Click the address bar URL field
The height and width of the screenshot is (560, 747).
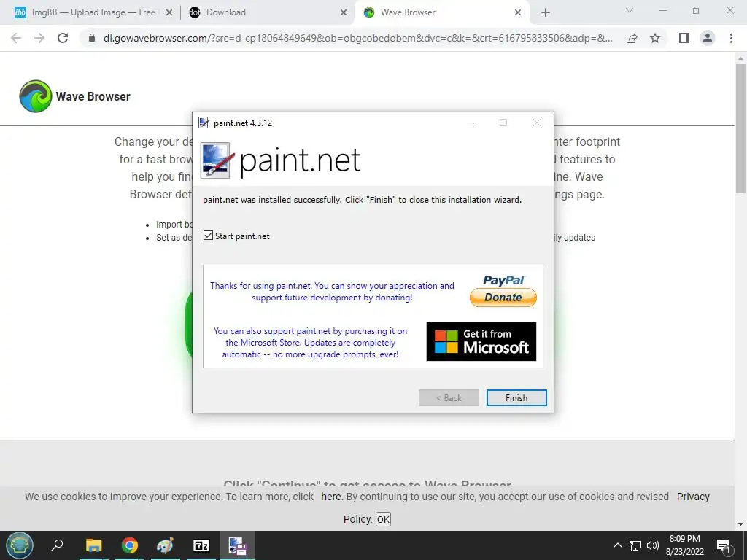click(357, 38)
